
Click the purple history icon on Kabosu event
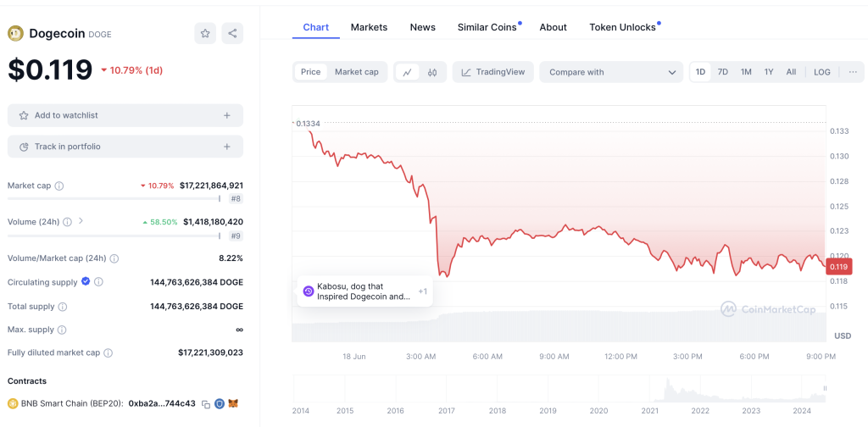309,291
